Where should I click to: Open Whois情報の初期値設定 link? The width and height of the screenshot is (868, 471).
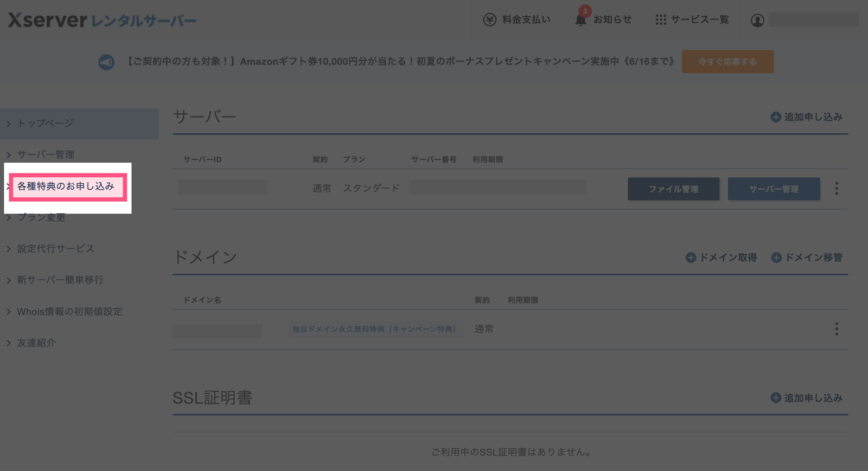(x=69, y=312)
